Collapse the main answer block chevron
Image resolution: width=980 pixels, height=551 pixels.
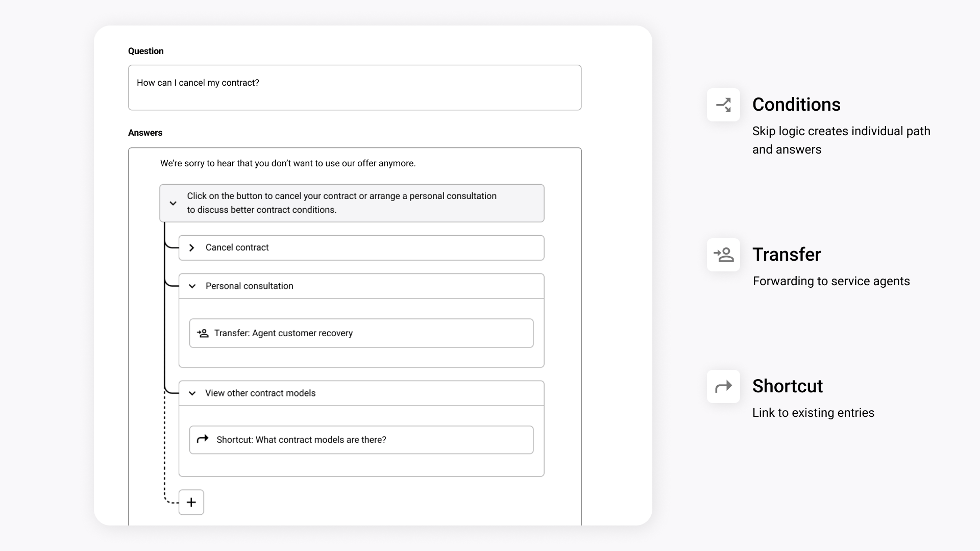pos(173,203)
